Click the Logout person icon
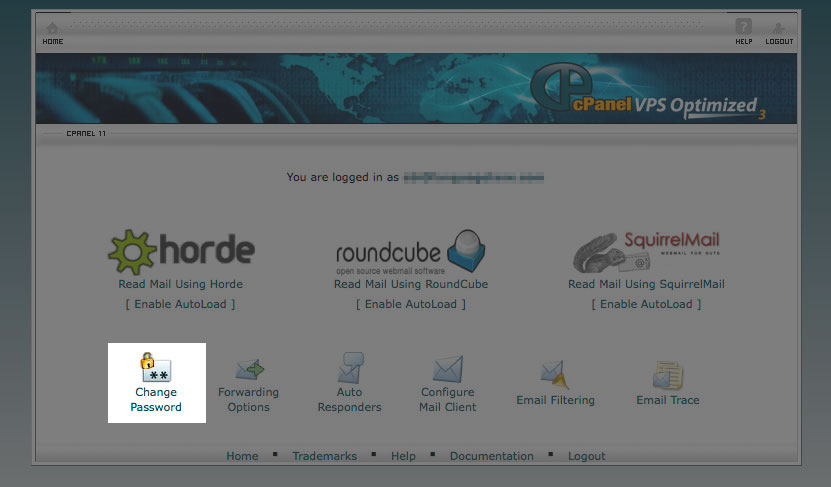831x487 pixels. pyautogui.click(x=779, y=28)
